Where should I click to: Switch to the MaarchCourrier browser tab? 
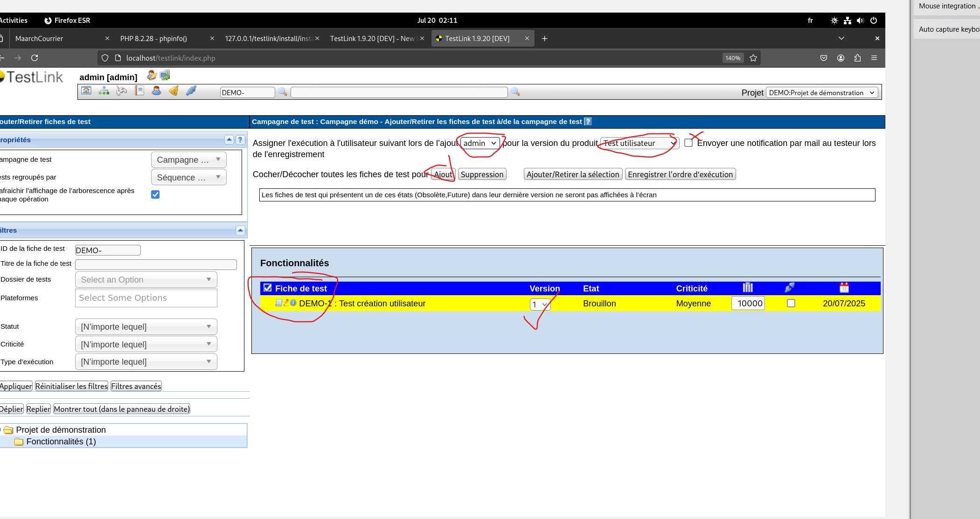(39, 39)
